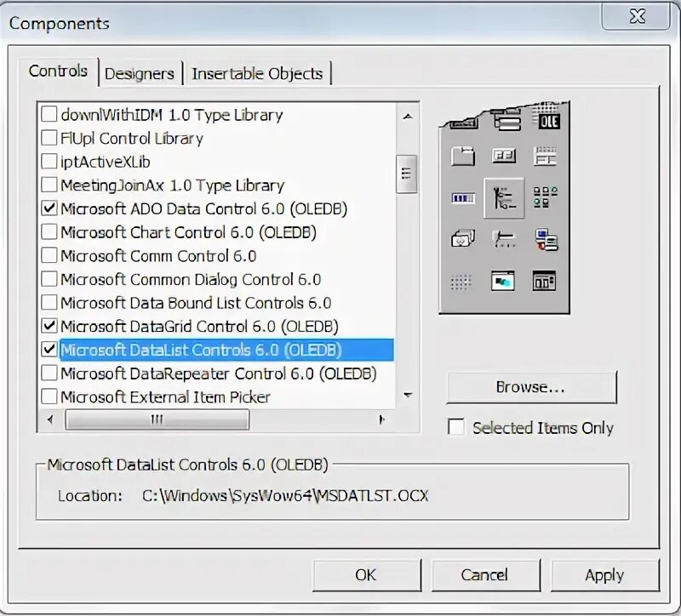Close the Components dialog with X
The height and width of the screenshot is (616, 681).
pyautogui.click(x=637, y=16)
